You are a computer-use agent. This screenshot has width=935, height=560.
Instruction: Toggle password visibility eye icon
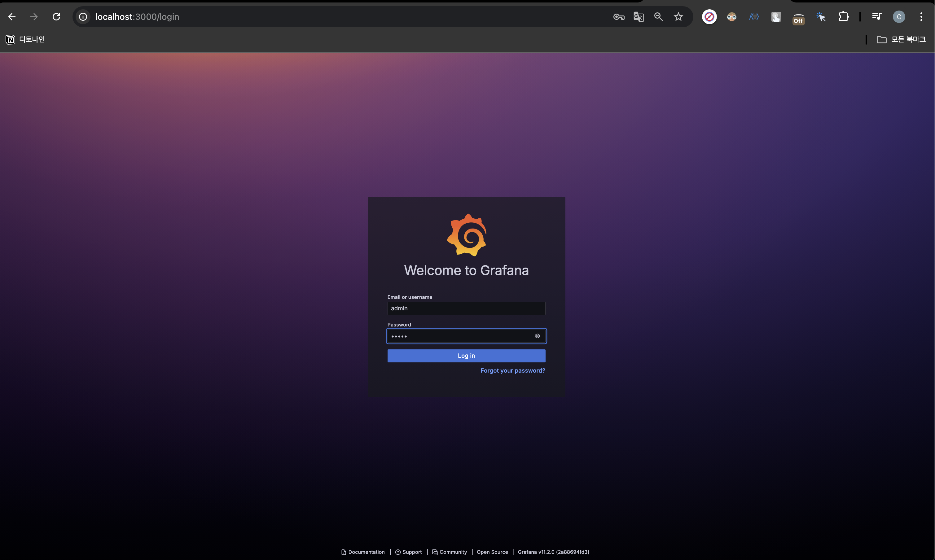pyautogui.click(x=537, y=336)
